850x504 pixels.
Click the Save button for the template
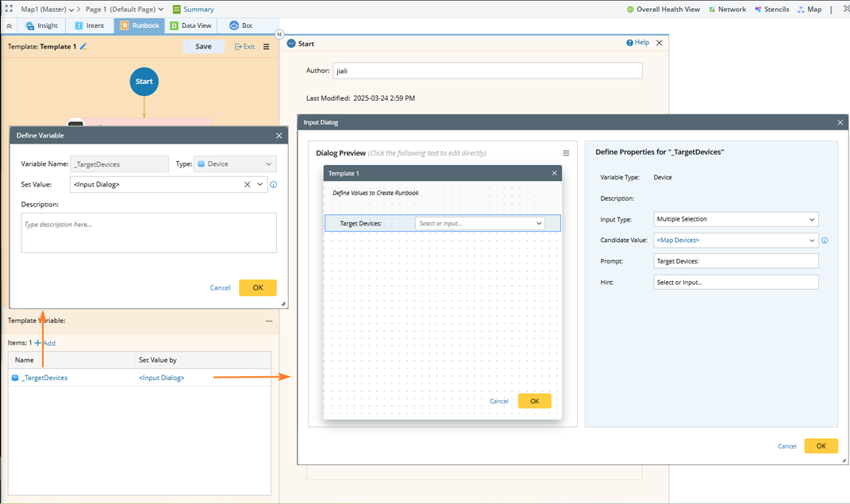203,47
